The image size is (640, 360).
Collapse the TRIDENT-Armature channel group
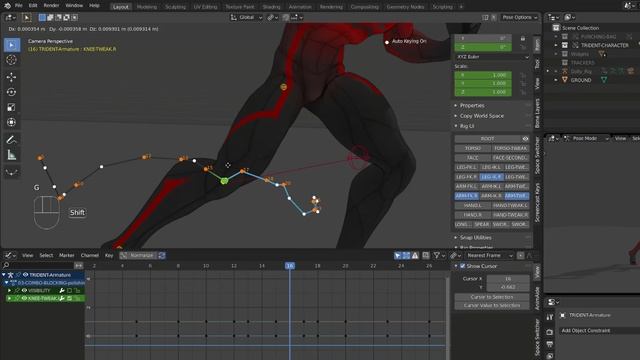click(x=4, y=275)
